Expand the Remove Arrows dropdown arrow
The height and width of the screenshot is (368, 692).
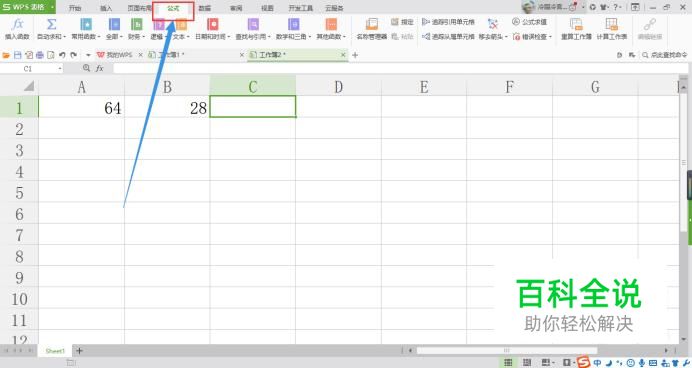click(506, 37)
